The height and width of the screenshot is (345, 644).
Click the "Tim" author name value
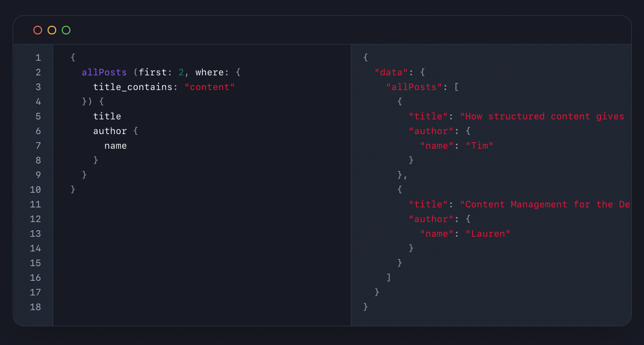coord(479,146)
